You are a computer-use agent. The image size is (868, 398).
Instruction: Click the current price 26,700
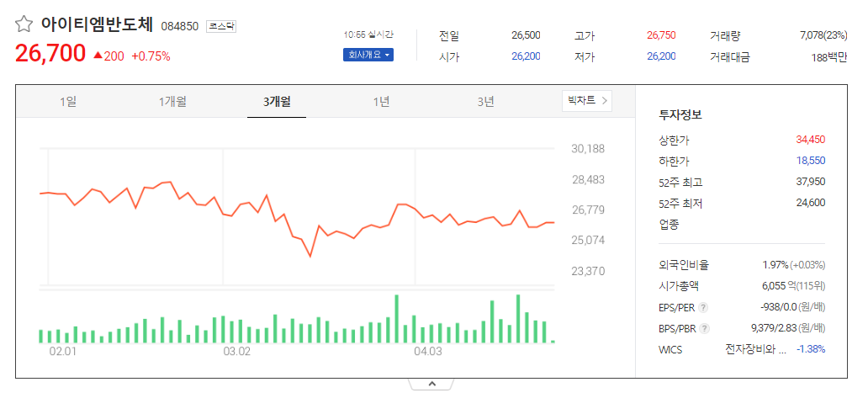[50, 54]
